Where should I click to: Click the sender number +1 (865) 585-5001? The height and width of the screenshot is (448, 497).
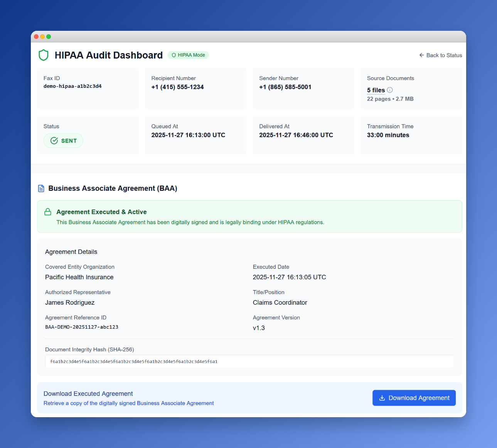pos(285,87)
